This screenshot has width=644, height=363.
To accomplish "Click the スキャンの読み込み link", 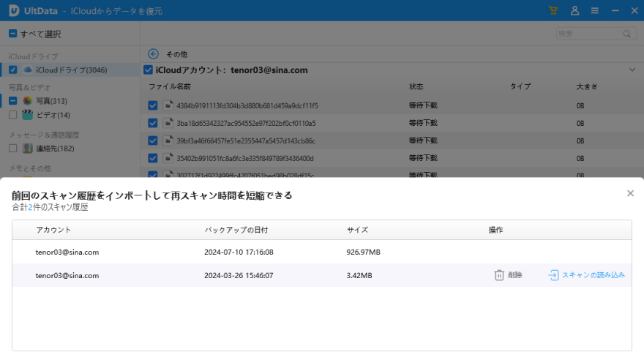I will [594, 275].
